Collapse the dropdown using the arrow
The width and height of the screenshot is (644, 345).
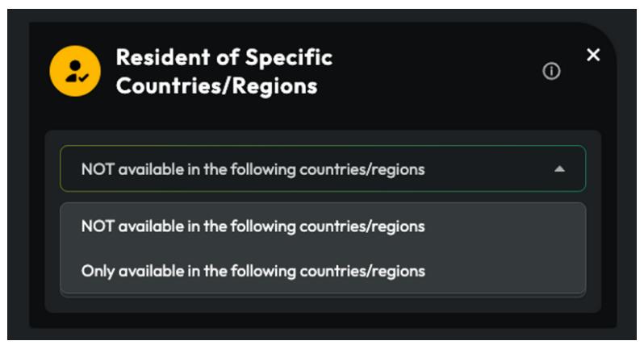560,169
